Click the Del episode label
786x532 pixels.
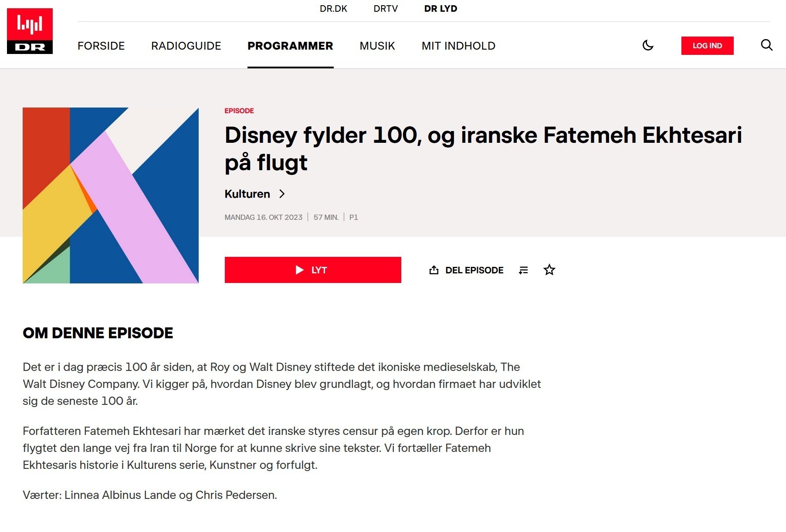point(474,270)
